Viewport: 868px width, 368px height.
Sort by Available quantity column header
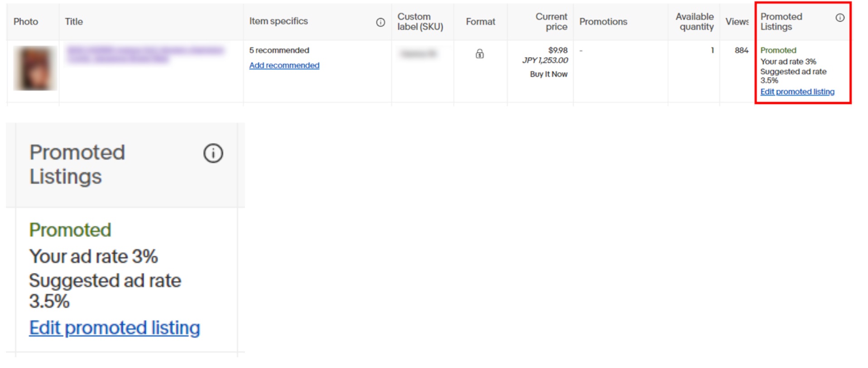(x=695, y=22)
